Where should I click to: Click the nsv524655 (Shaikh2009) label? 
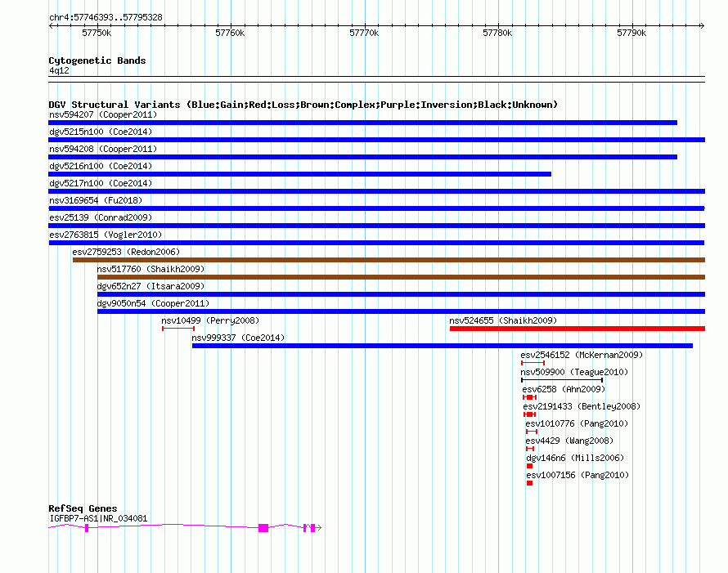tap(503, 320)
